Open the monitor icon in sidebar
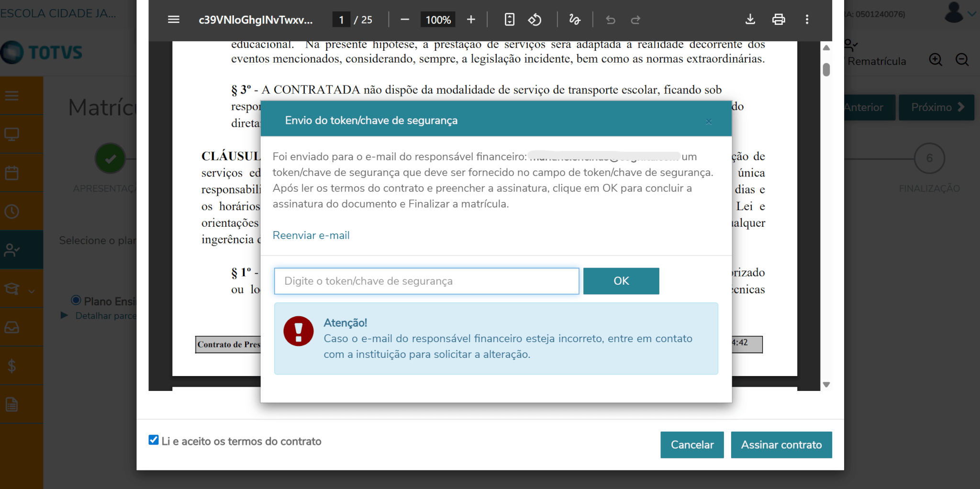 click(x=12, y=134)
